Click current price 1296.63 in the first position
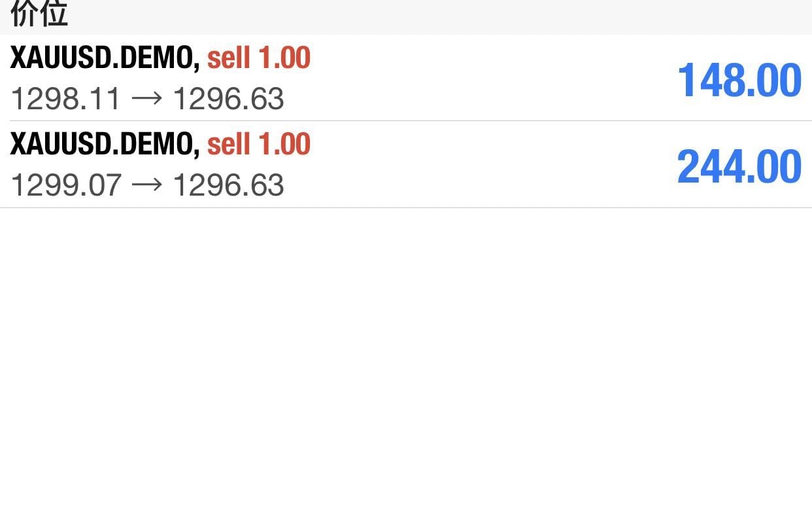 point(228,99)
